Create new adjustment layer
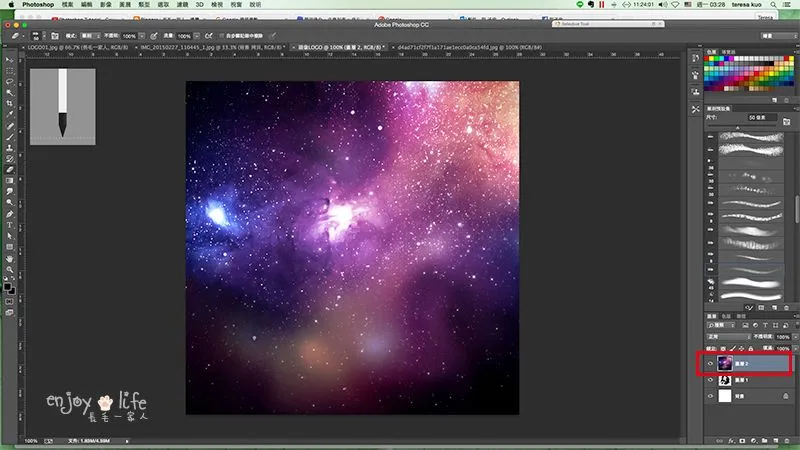The height and width of the screenshot is (450, 800). coord(754,441)
